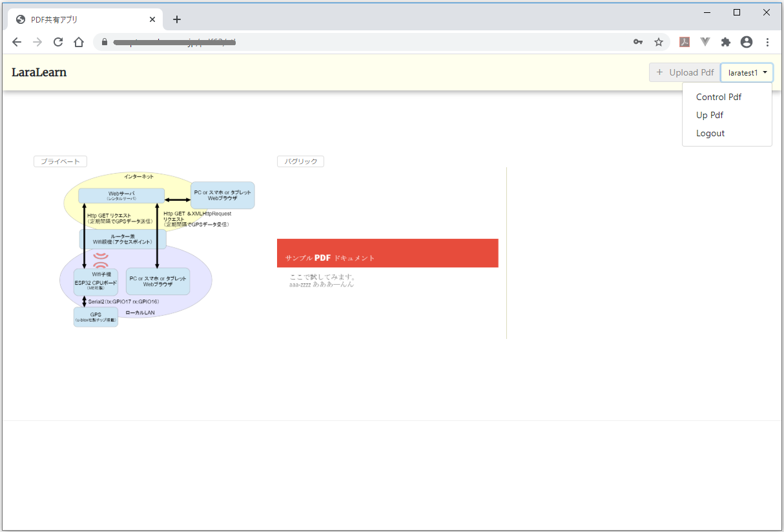Open the Adobe Acrobat extension icon
This screenshot has width=784, height=532.
(685, 42)
